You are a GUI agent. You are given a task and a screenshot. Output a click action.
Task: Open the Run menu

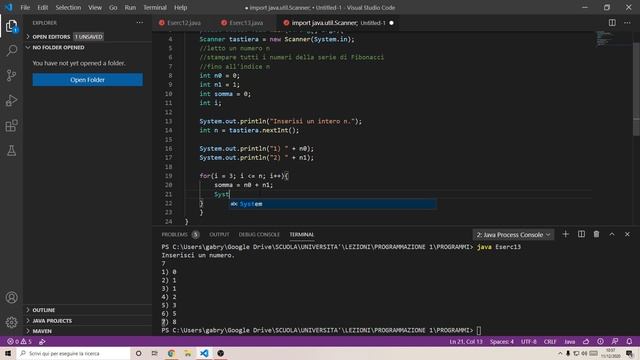click(130, 7)
